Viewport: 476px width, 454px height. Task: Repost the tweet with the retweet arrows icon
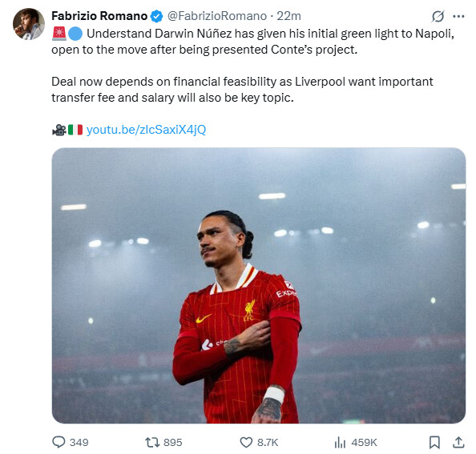click(x=152, y=443)
